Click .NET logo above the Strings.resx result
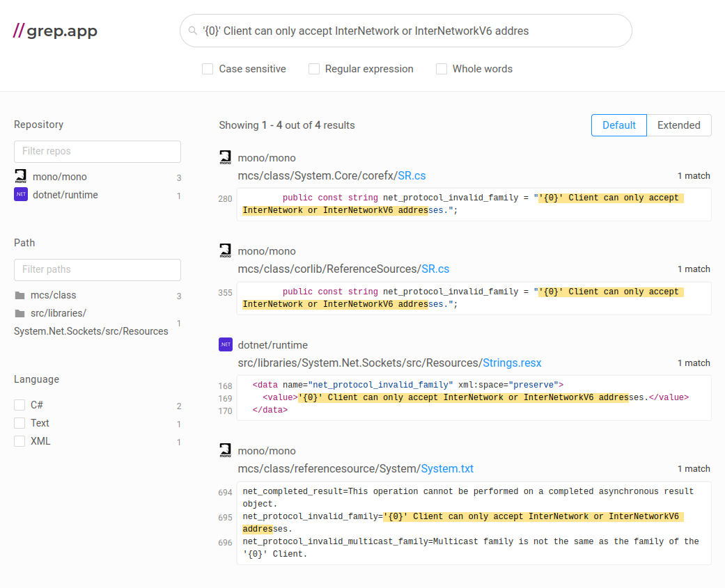Image resolution: width=725 pixels, height=588 pixels. pos(226,344)
